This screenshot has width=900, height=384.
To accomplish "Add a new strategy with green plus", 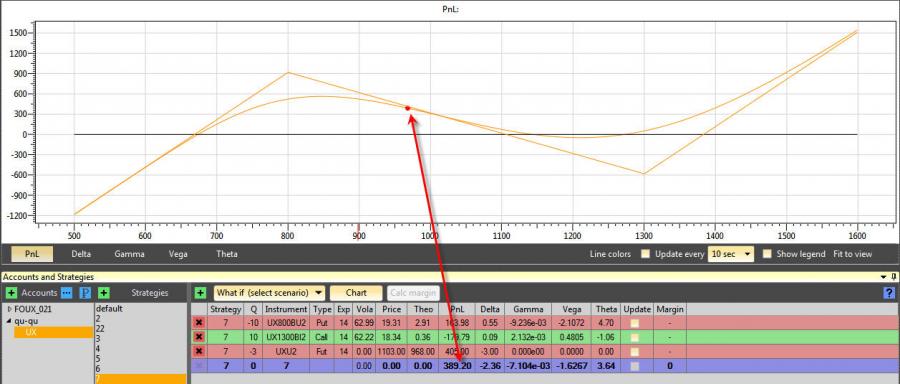I will [x=103, y=293].
